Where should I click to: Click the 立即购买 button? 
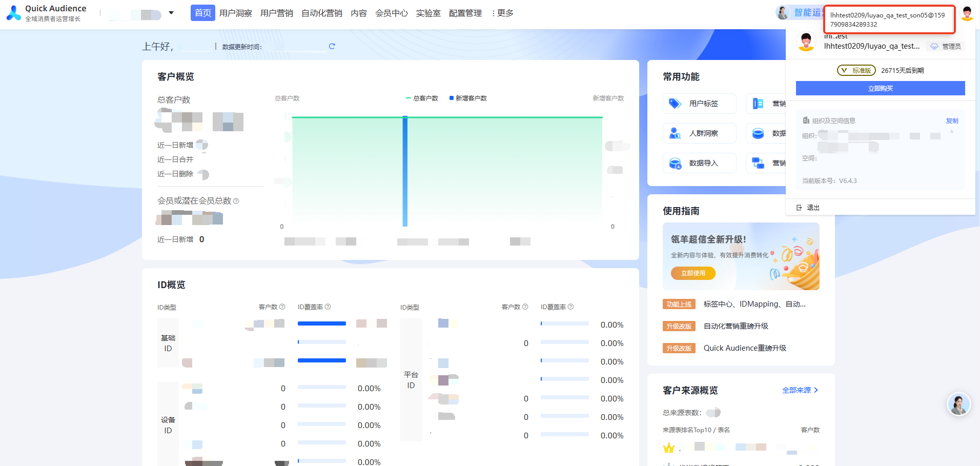[x=881, y=88]
